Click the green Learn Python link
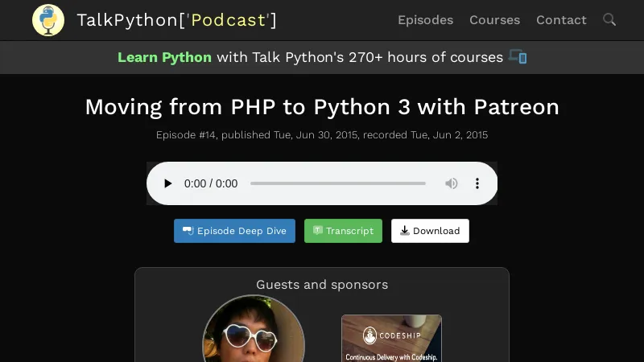The width and height of the screenshot is (644, 362). pyautogui.click(x=164, y=57)
